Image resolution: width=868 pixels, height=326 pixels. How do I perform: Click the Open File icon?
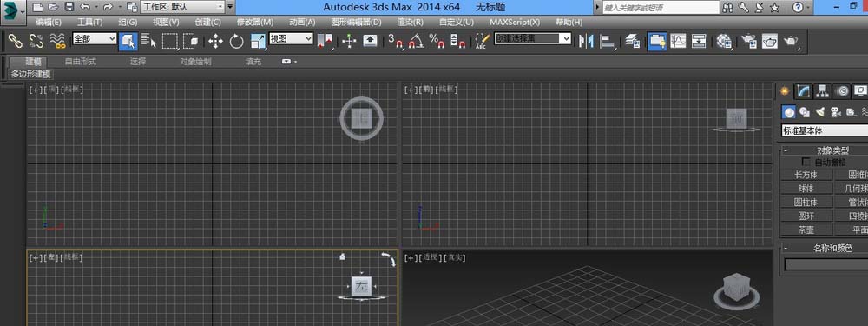click(53, 7)
